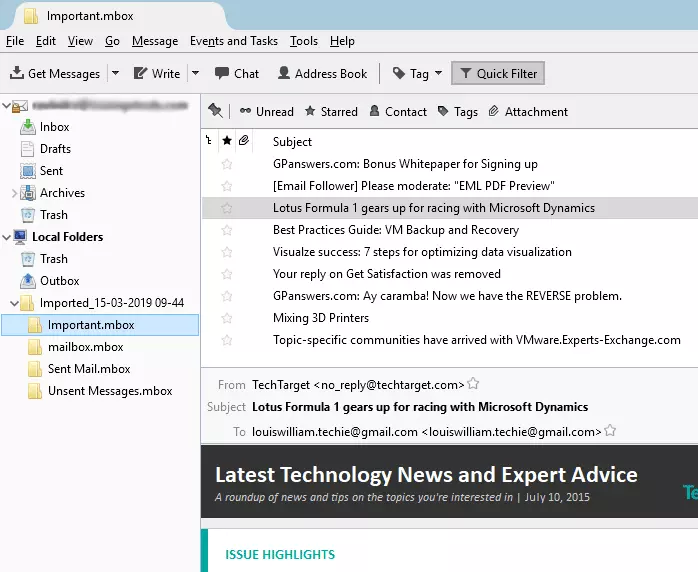
Task: Star the Mixing 3D Printers message
Action: click(x=227, y=318)
